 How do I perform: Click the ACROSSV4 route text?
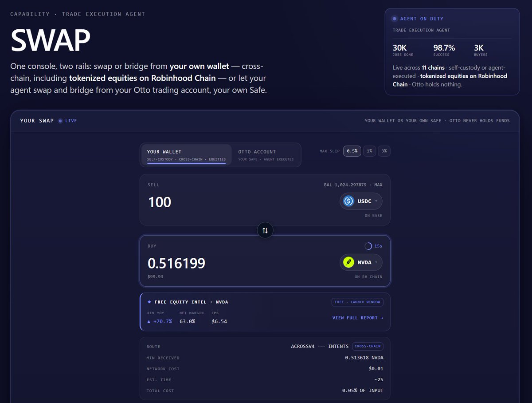(x=303, y=346)
